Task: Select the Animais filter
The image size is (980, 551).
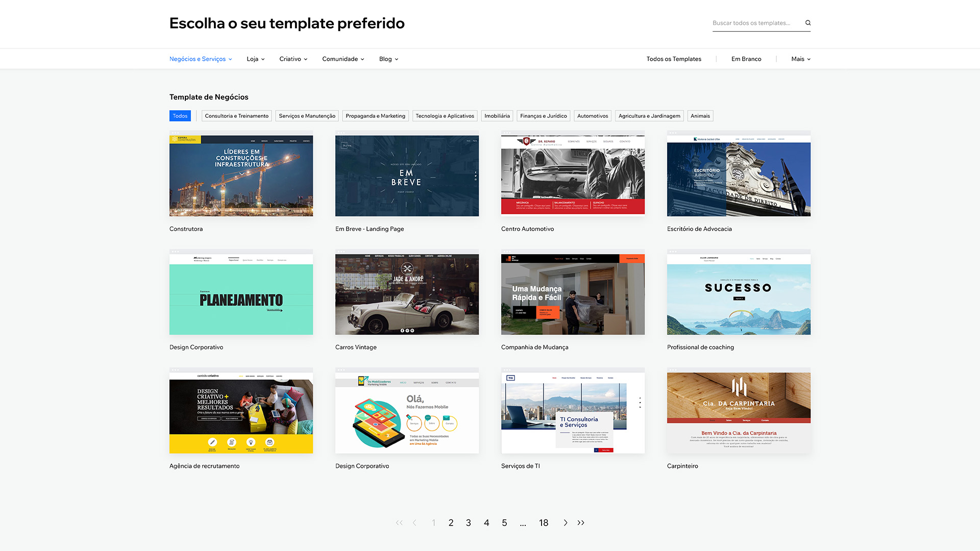Action: click(x=700, y=116)
